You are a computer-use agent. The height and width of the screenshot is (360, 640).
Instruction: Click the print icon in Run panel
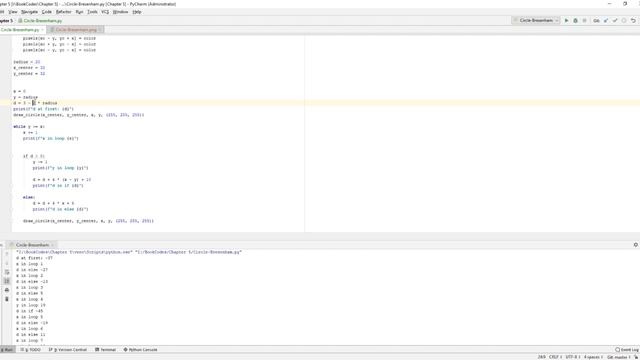pyautogui.click(x=7, y=290)
